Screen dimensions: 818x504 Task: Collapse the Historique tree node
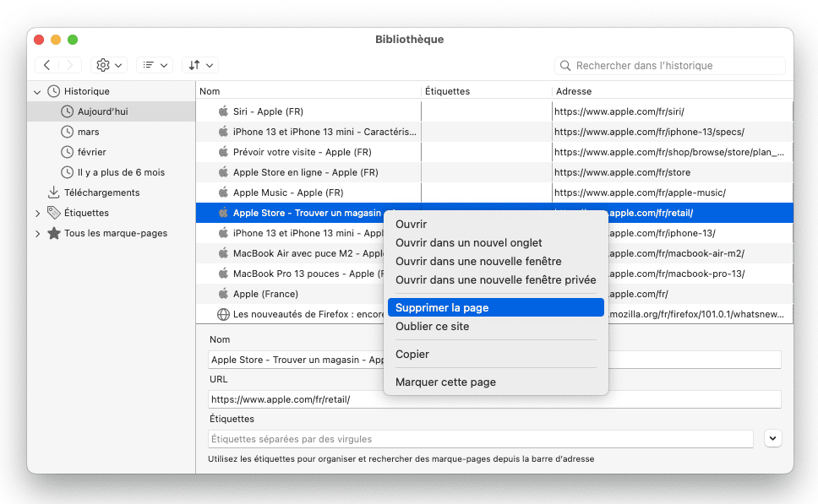[x=37, y=92]
